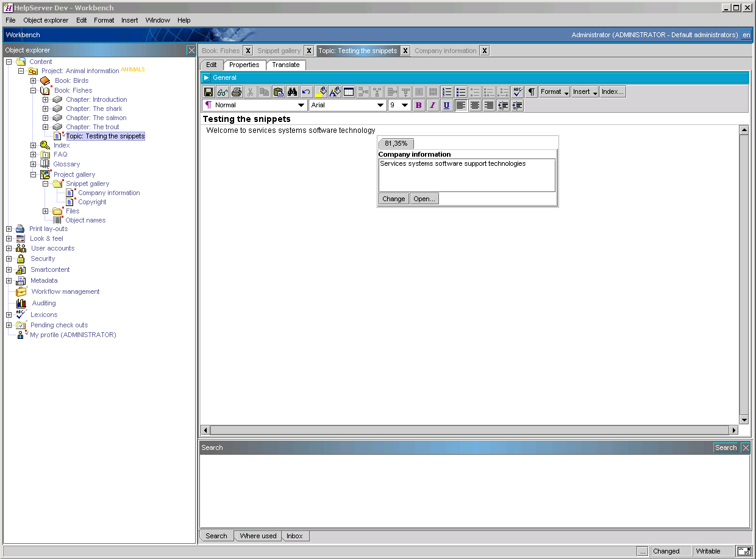The width and height of the screenshot is (756, 559).
Task: Insert a table using the table icon
Action: [x=349, y=92]
